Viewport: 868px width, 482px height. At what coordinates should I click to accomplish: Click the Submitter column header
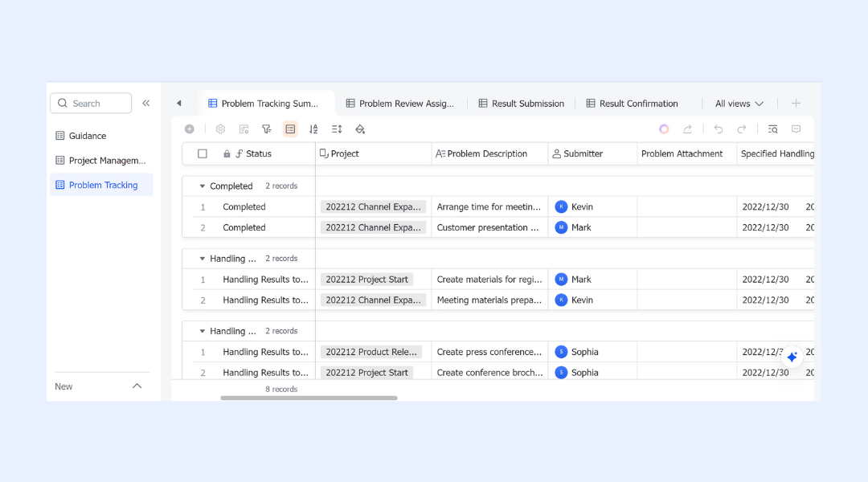click(x=593, y=154)
